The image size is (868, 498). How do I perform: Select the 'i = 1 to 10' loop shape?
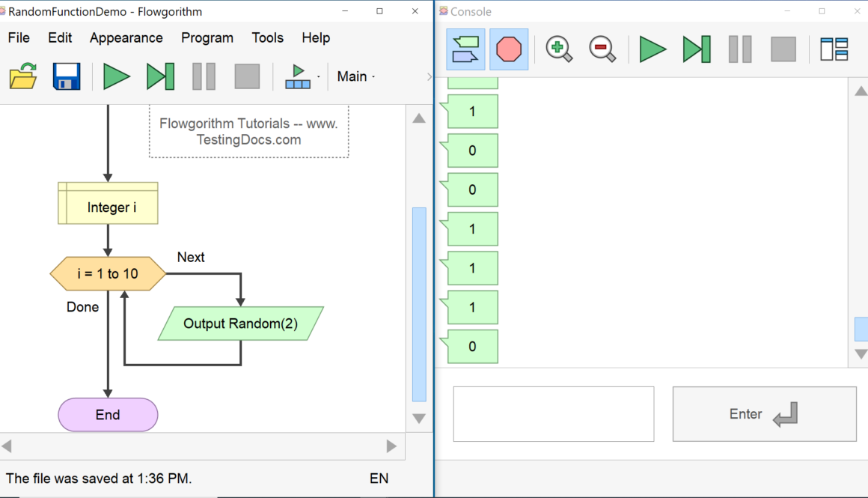click(x=108, y=273)
